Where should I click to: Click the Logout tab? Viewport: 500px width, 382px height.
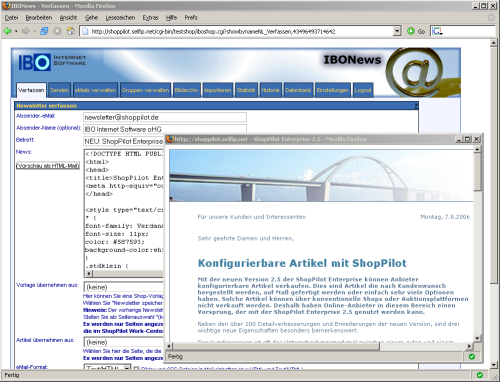(x=363, y=90)
